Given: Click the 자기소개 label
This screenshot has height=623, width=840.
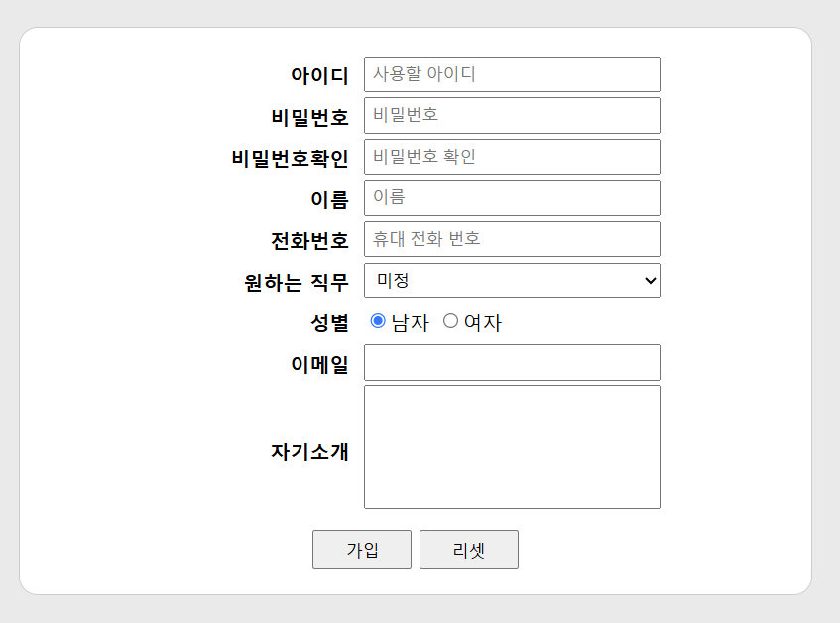Looking at the screenshot, I should pos(309,452).
